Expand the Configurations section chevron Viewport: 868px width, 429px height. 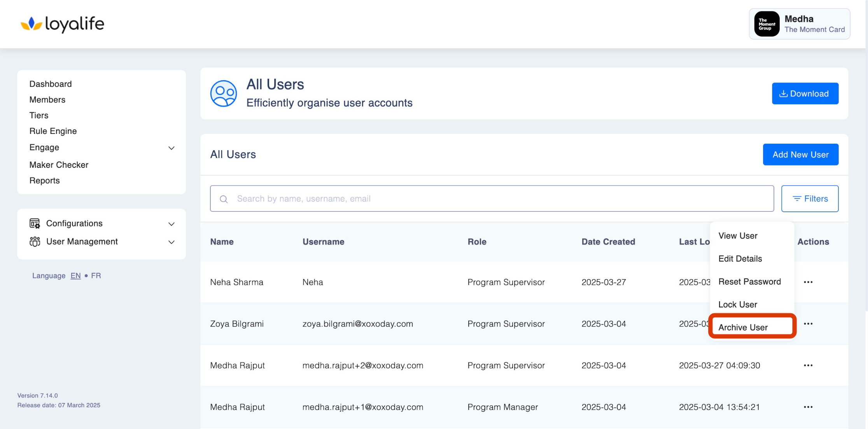pyautogui.click(x=171, y=224)
